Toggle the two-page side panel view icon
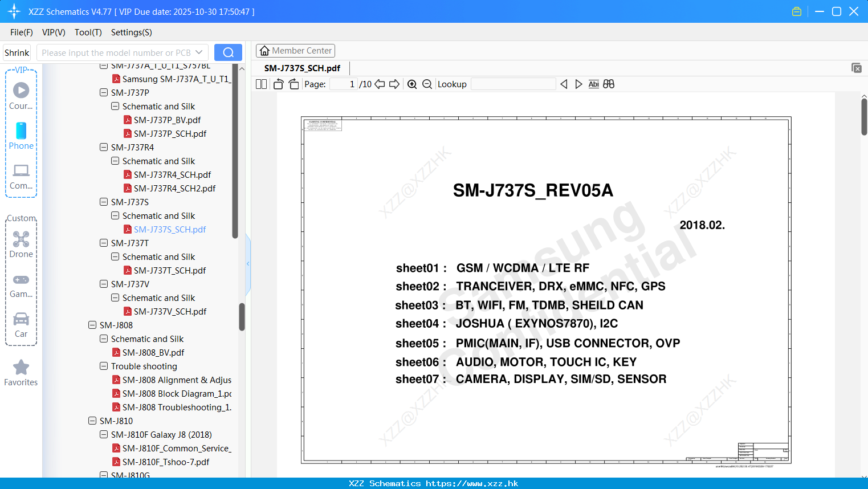 pos(261,84)
